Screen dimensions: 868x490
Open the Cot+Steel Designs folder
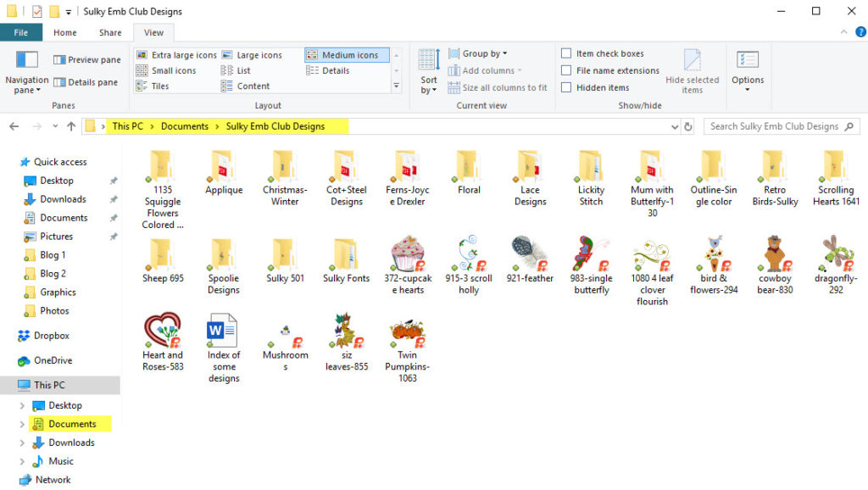coord(346,178)
